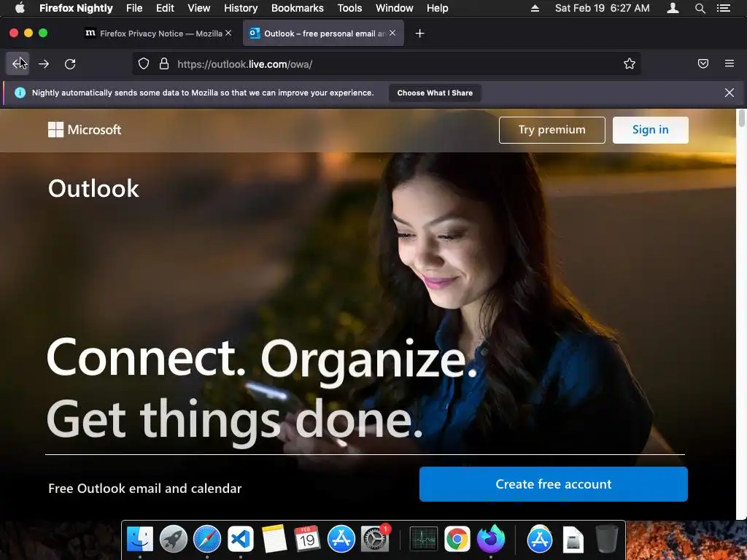
Task: Open the Tools menu
Action: [x=349, y=8]
